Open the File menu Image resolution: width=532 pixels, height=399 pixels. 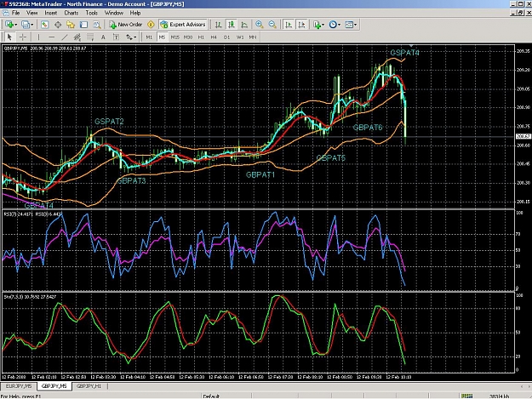pyautogui.click(x=15, y=13)
